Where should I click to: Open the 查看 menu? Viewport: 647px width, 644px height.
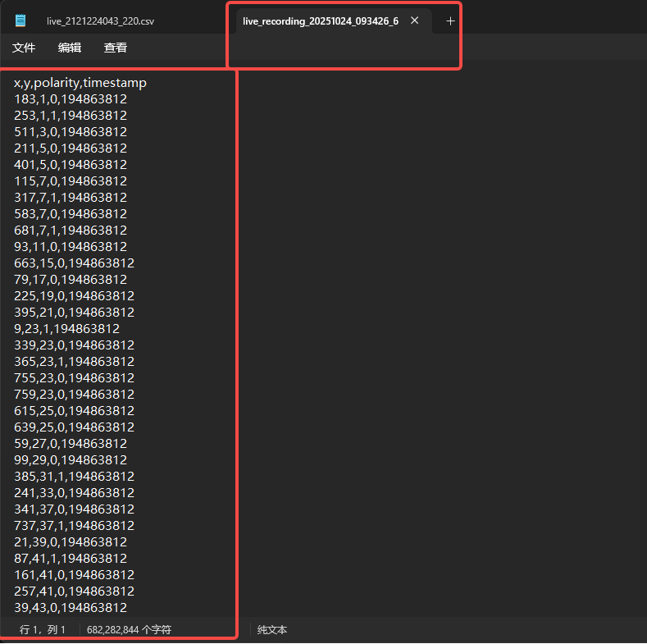coord(116,48)
